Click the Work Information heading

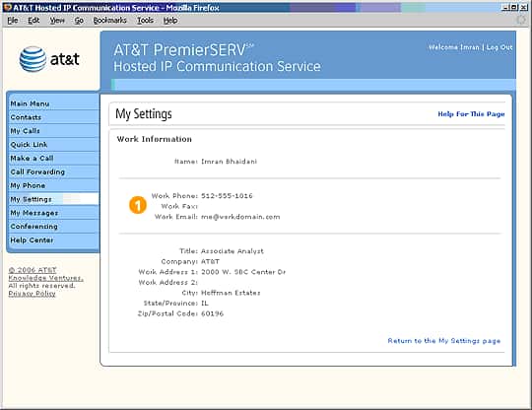point(155,139)
